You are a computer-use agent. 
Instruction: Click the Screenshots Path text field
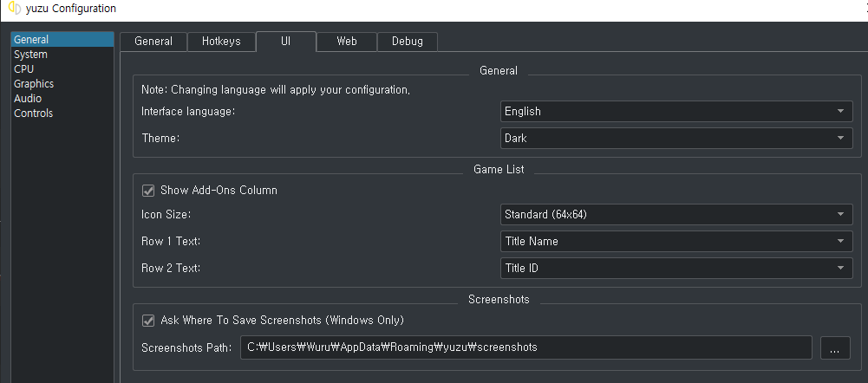pos(525,347)
